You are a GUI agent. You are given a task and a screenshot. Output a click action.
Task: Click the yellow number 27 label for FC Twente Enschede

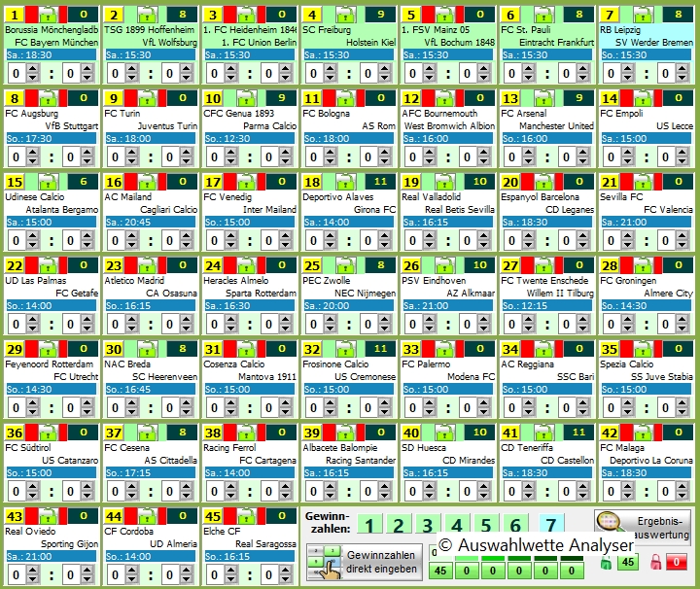510,265
